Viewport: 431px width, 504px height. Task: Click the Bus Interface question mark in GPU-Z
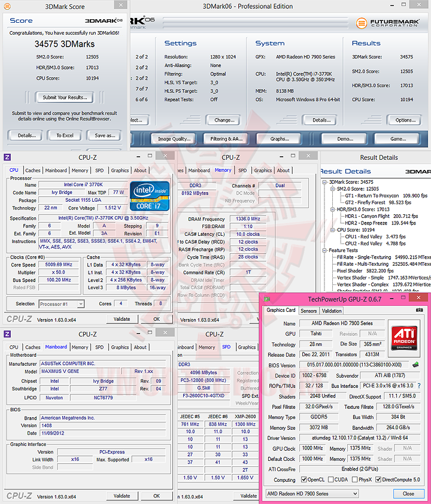tap(419, 385)
